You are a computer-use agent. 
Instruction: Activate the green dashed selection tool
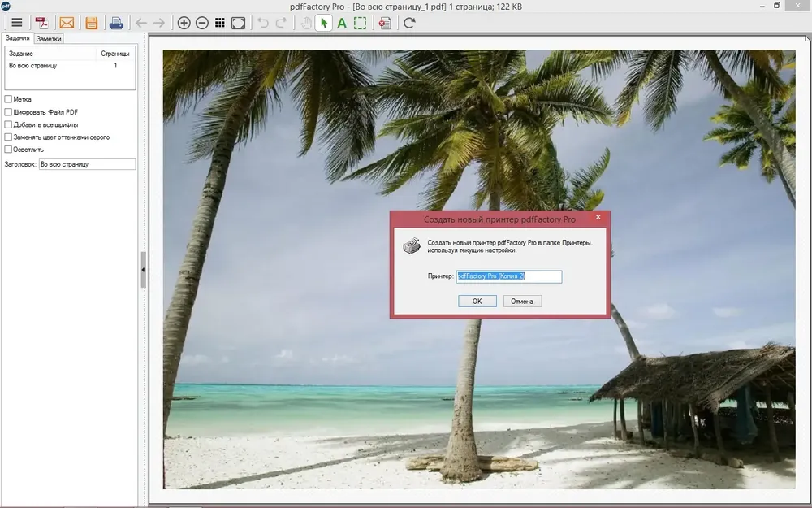click(360, 23)
